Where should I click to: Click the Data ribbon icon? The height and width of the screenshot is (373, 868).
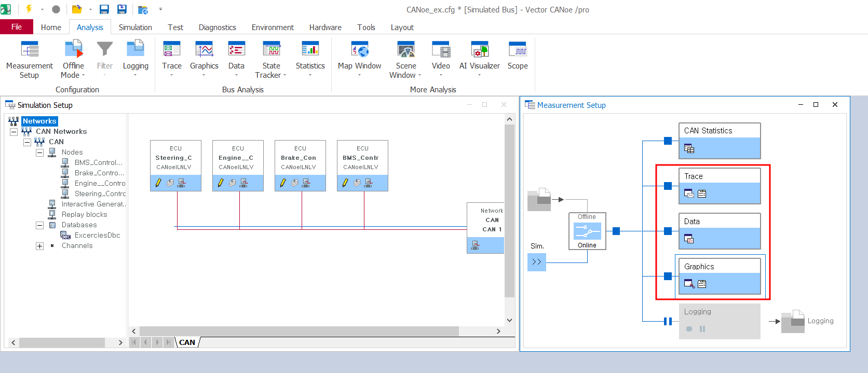[236, 49]
